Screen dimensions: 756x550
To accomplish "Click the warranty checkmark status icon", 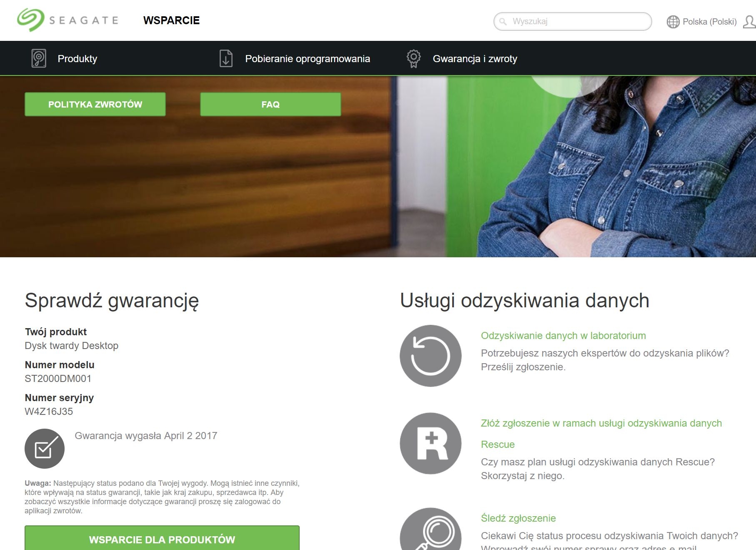I will (x=45, y=449).
